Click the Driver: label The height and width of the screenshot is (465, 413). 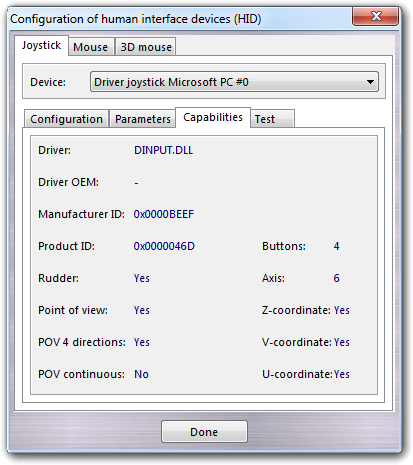tap(54, 150)
